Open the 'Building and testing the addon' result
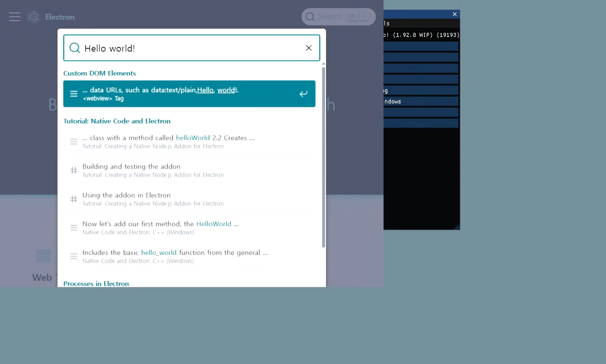Viewport: 606px width, 364px height. (x=189, y=171)
